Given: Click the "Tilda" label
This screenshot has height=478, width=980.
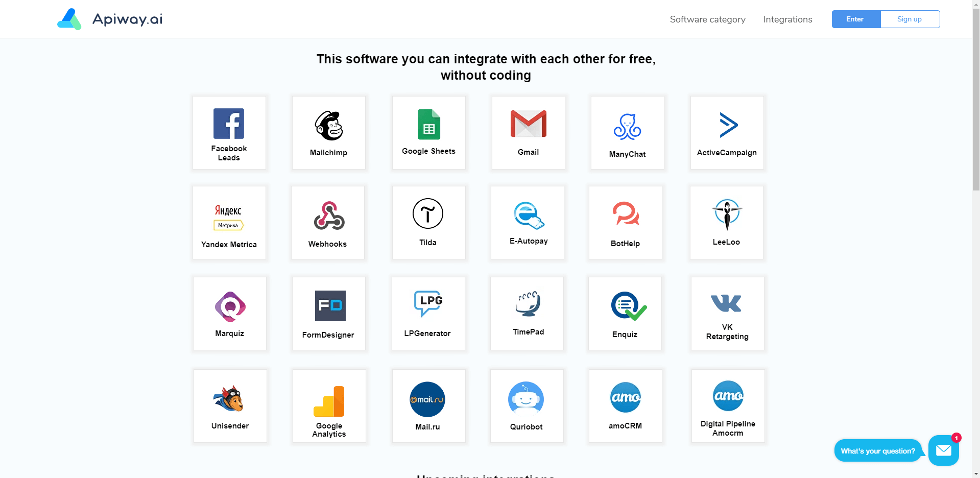Looking at the screenshot, I should coord(428,243).
